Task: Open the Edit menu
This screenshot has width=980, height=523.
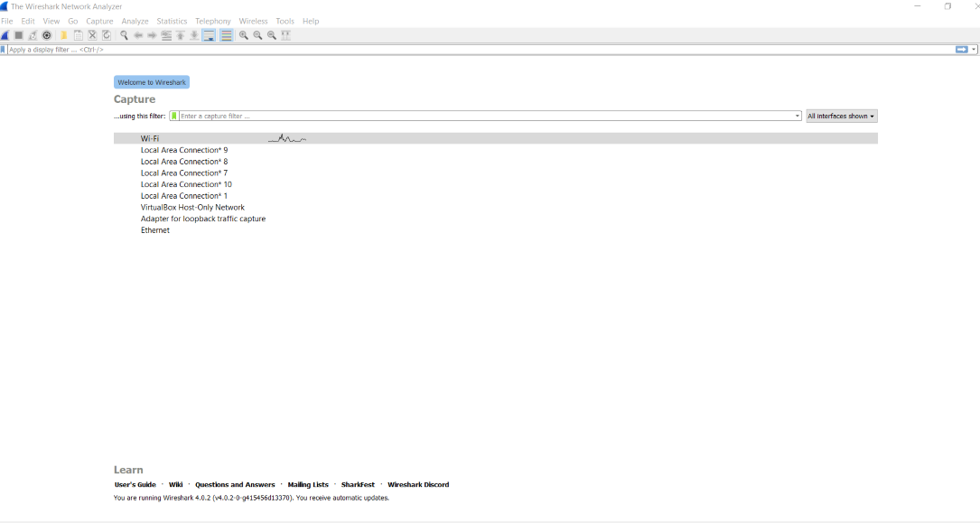Action: tap(28, 22)
